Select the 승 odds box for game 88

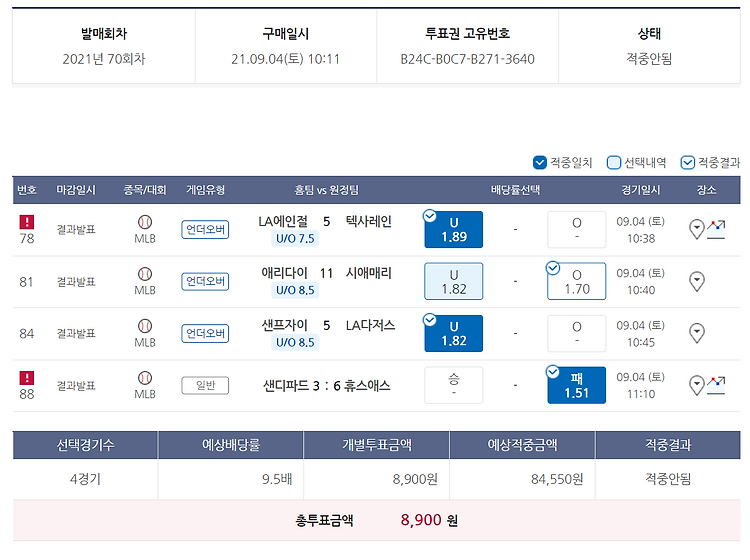453,385
